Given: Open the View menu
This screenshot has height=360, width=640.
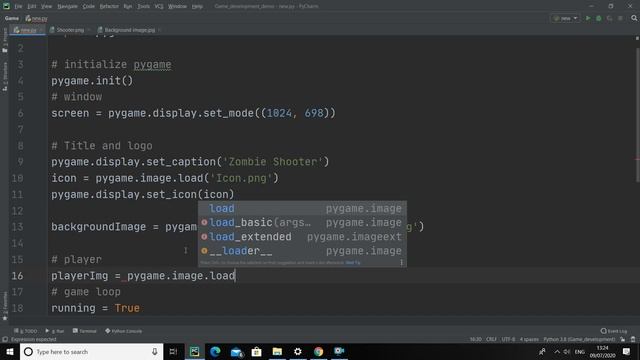Looking at the screenshot, I should (47, 7).
